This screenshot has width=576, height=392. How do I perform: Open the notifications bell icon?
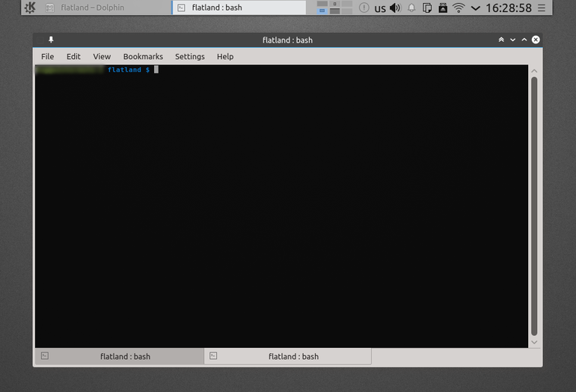[x=411, y=7]
